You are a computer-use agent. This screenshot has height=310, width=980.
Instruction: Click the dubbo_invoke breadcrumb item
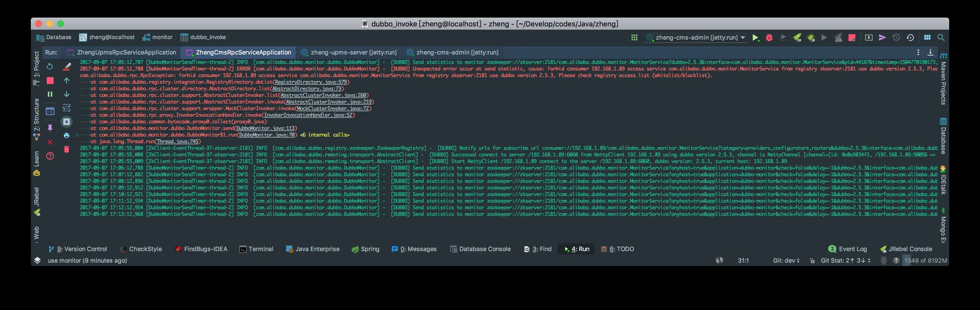[208, 37]
